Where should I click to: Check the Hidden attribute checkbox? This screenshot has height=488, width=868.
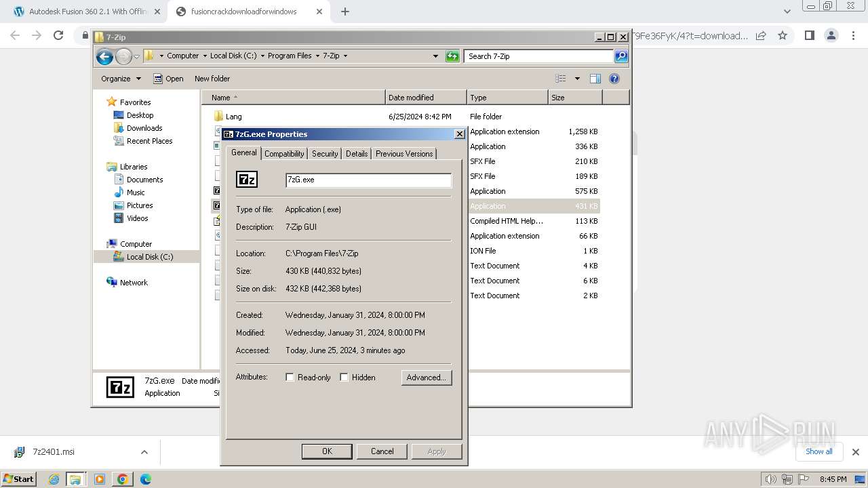pos(344,378)
